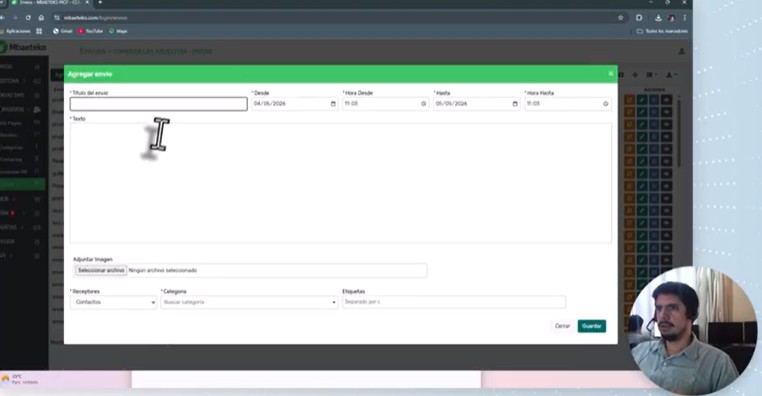Viewport: 762px width, 396px height.
Task: Open the apps grid icon in bookmarks bar
Action: click(x=39, y=31)
